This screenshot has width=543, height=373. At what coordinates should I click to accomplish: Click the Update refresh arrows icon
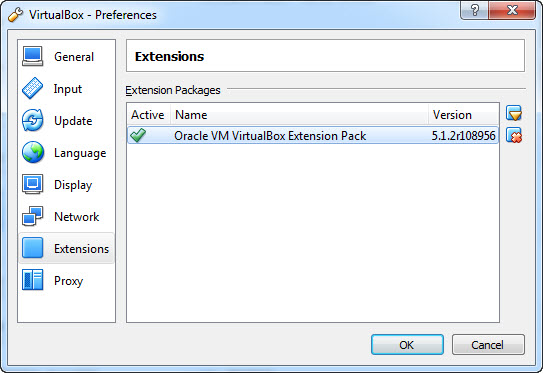33,121
